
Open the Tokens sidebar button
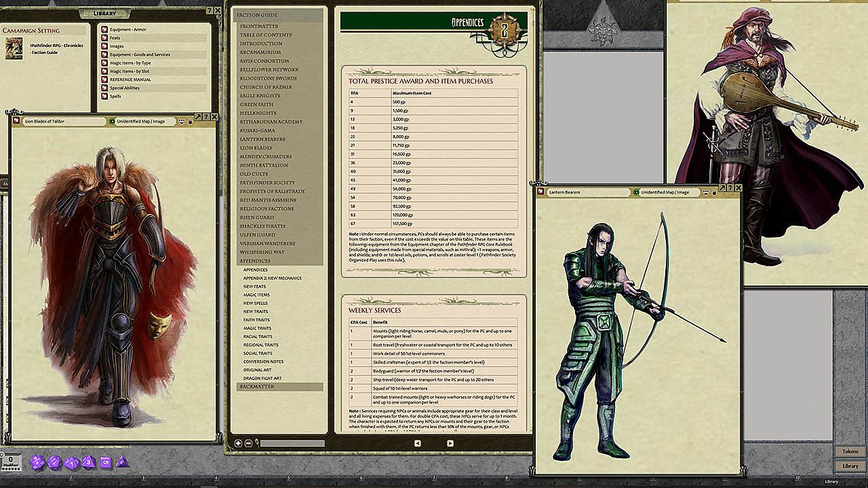click(850, 451)
